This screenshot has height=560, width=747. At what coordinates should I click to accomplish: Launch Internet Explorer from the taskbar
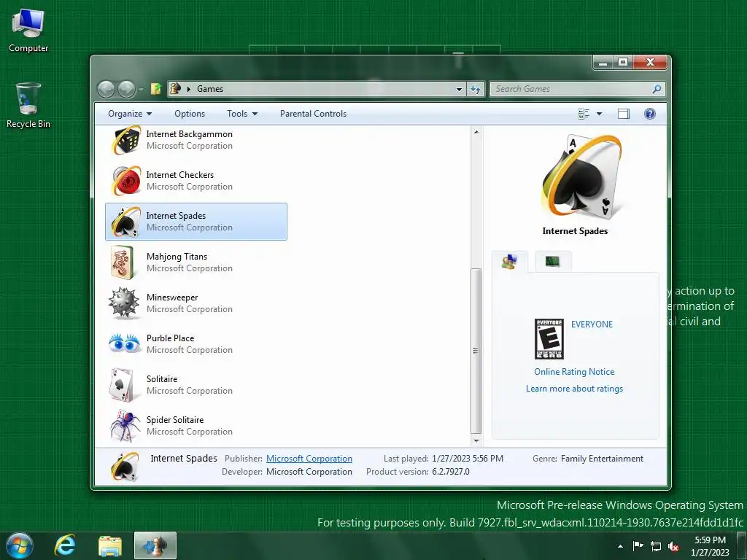coord(65,545)
